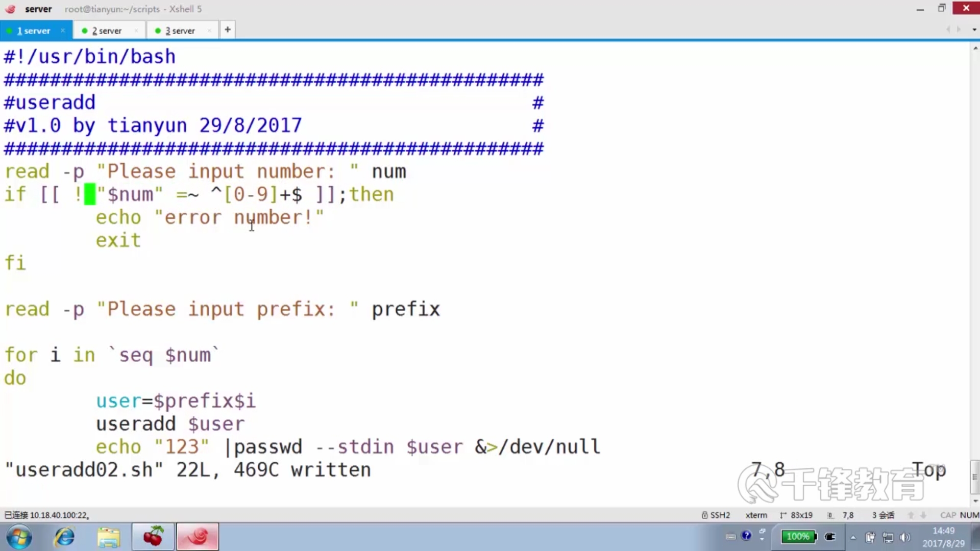Close the '2 server' tab
This screenshot has width=980, height=551.
pyautogui.click(x=136, y=31)
